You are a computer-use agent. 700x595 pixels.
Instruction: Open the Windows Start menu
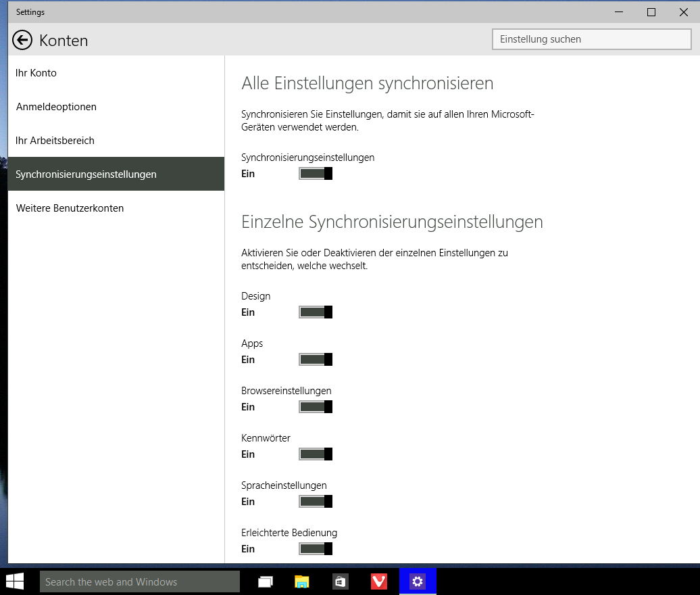(x=15, y=581)
